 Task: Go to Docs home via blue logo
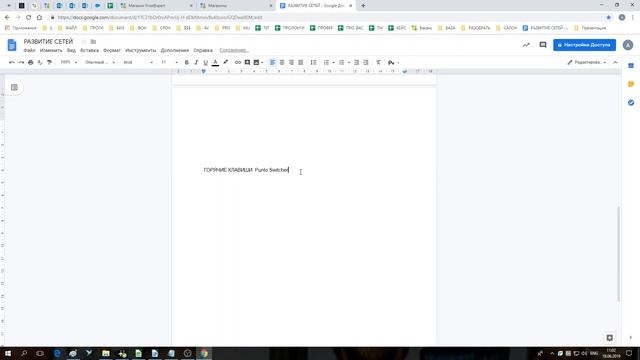[12, 45]
